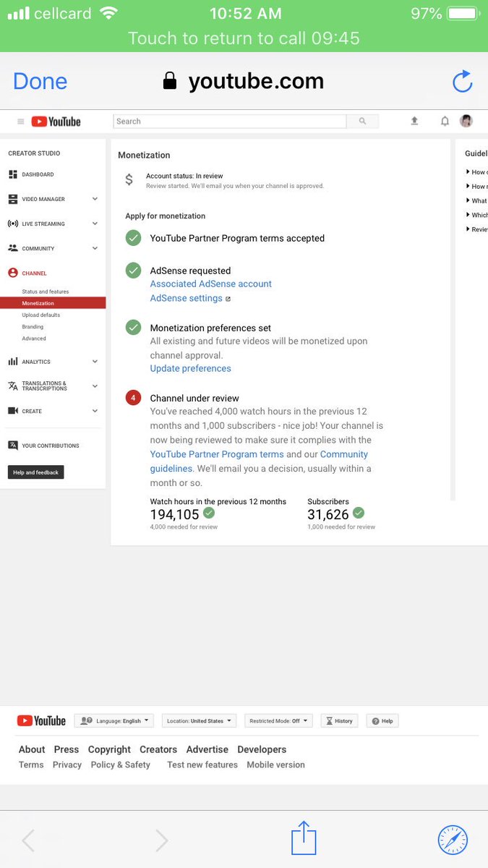Click Policy & Safety footer link

coord(121,765)
